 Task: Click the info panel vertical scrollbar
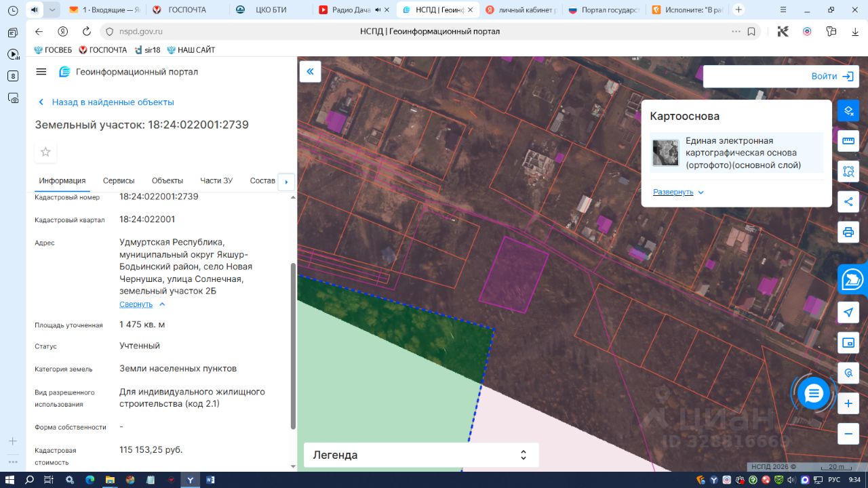(x=293, y=346)
